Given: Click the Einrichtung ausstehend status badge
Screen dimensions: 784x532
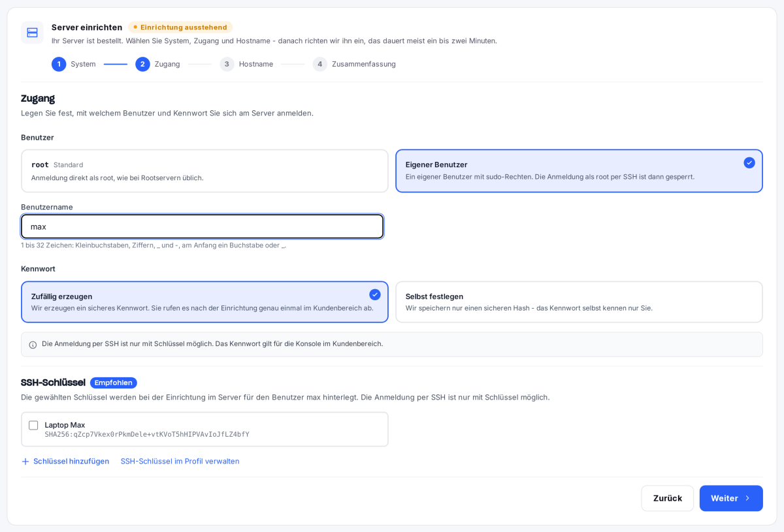Looking at the screenshot, I should (x=180, y=27).
